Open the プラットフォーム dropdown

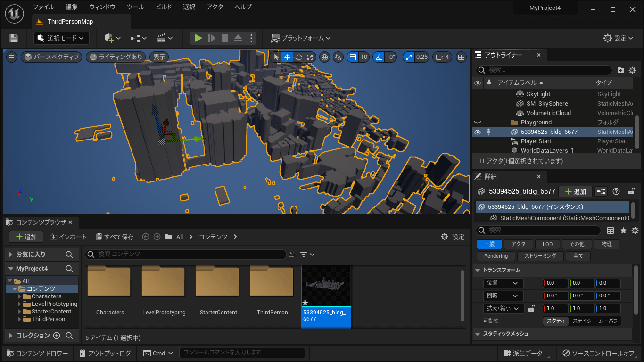tap(300, 38)
